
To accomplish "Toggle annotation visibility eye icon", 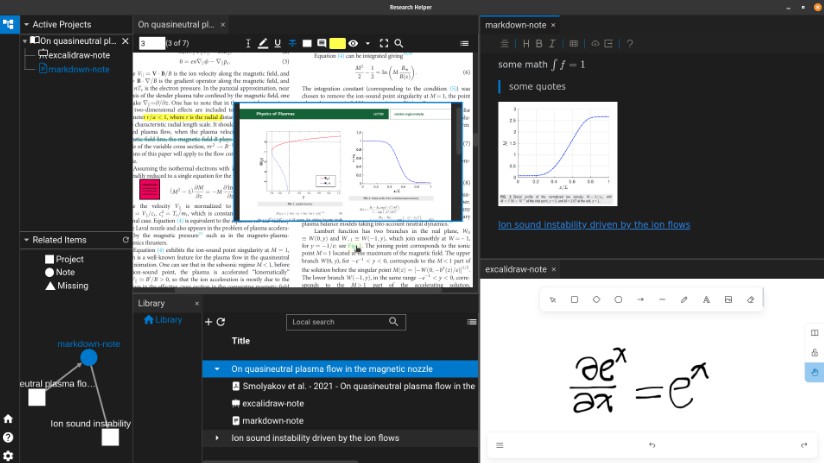I will coord(354,44).
